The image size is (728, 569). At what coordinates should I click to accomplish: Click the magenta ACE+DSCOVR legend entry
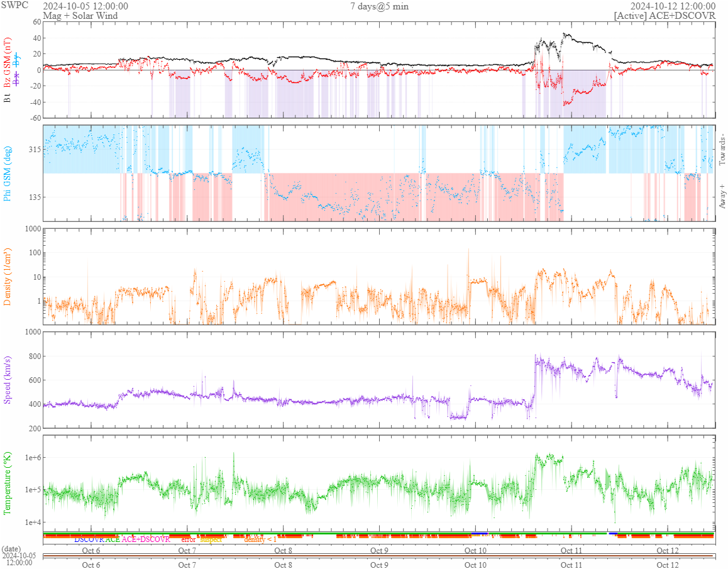click(146, 539)
